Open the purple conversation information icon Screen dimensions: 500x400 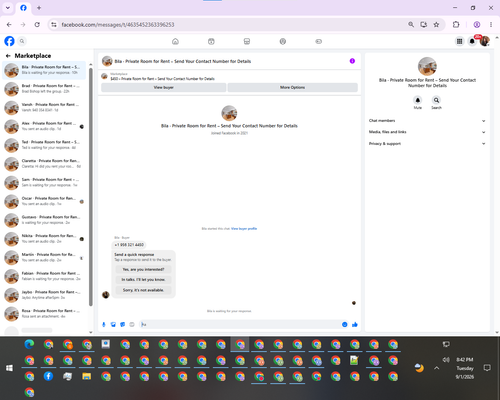352,61
